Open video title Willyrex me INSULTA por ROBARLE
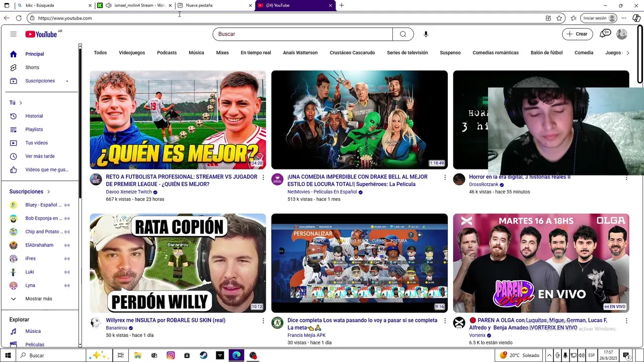The image size is (644, 362). (x=166, y=320)
